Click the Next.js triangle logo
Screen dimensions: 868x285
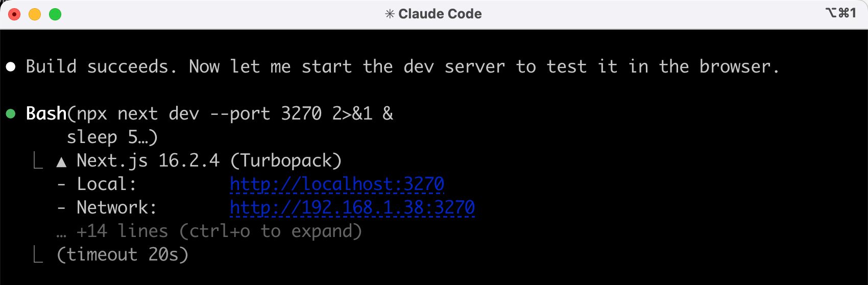[61, 162]
